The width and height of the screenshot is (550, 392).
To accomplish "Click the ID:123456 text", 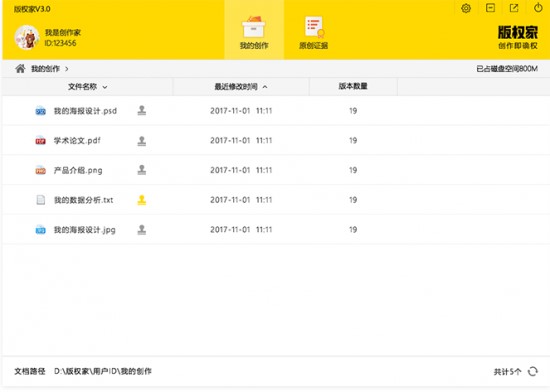I will [60, 43].
